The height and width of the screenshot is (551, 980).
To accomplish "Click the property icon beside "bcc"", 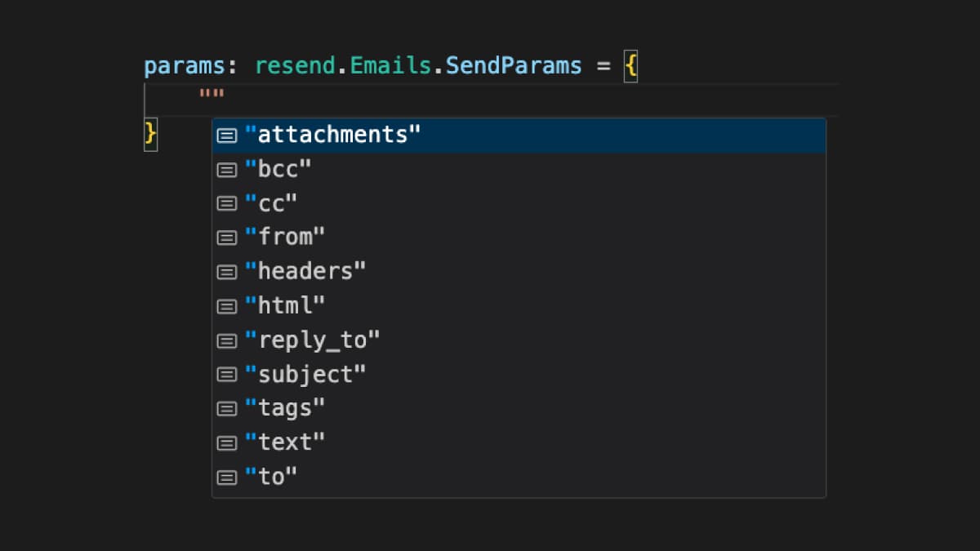I will coord(226,169).
